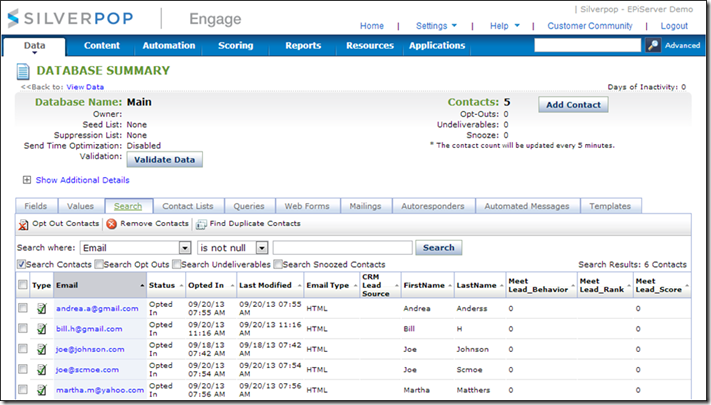
Task: Sort by FirstName column
Action: [428, 285]
